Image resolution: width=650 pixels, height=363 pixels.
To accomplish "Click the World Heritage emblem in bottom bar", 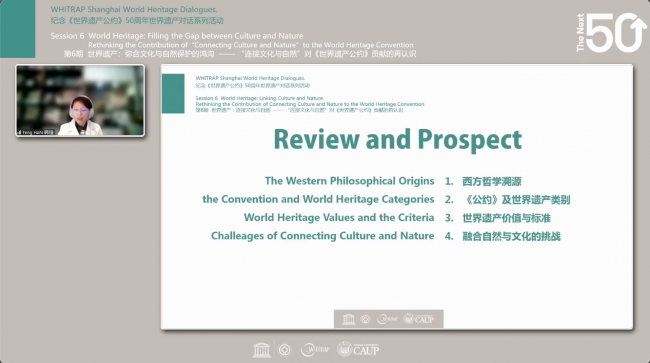I will pos(284,350).
